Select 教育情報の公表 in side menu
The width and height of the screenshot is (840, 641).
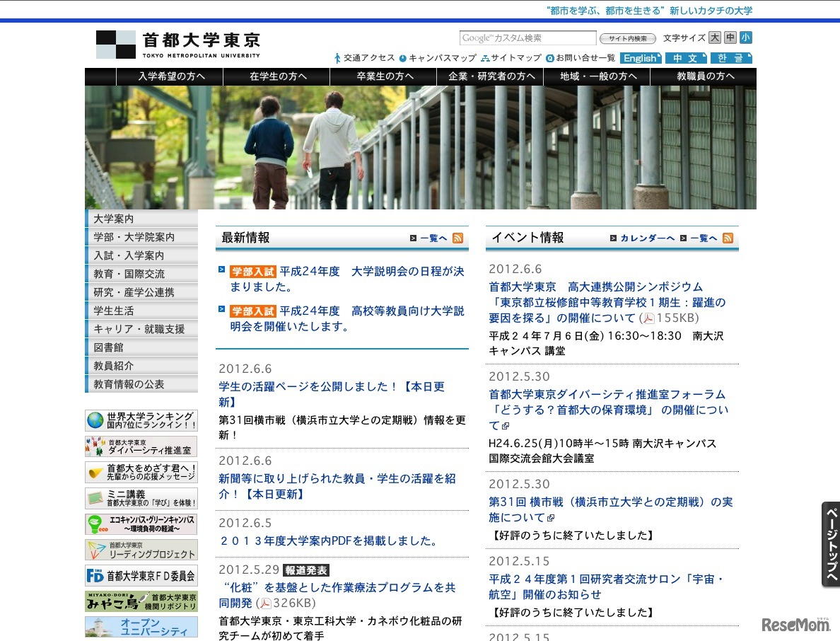[141, 384]
